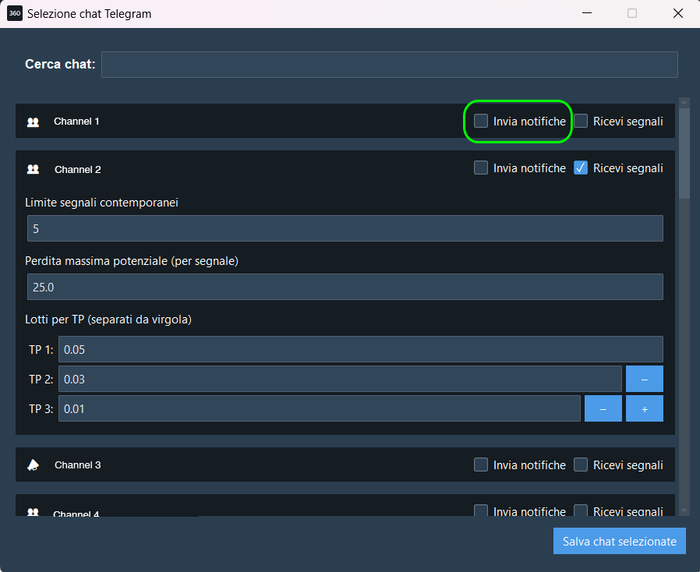
Task: Click the Channel 3 megaphone icon
Action: pyautogui.click(x=33, y=465)
